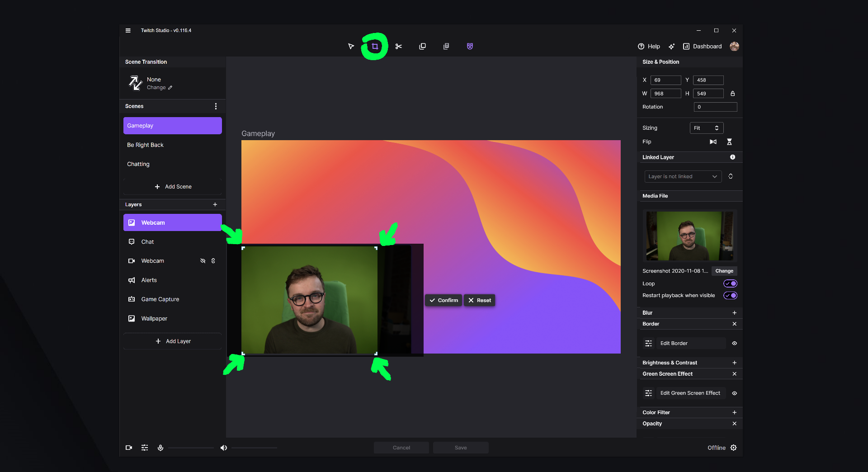Open the Linked Layer dropdown
Image resolution: width=868 pixels, height=472 pixels.
click(x=683, y=177)
